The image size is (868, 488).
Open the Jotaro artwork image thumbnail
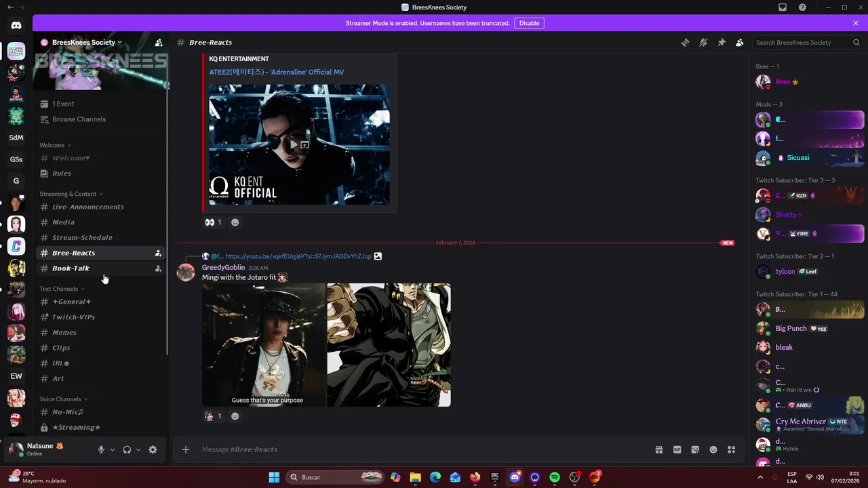pos(389,345)
